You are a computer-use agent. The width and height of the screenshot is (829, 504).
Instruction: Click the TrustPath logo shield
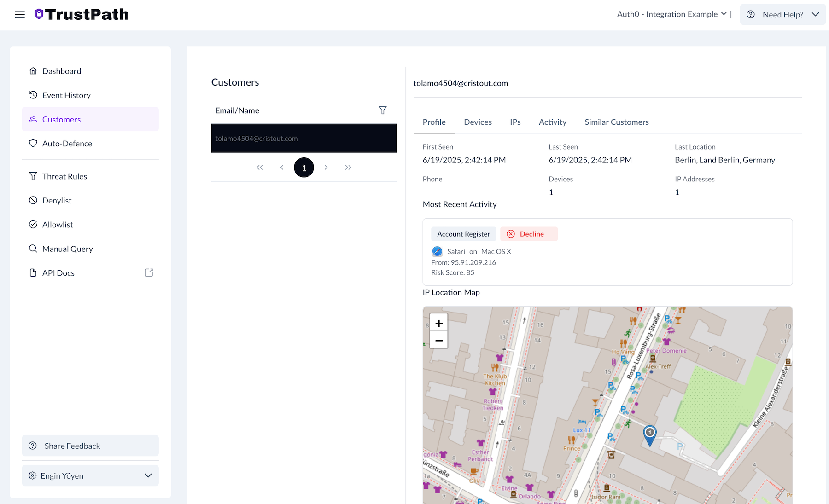click(39, 14)
